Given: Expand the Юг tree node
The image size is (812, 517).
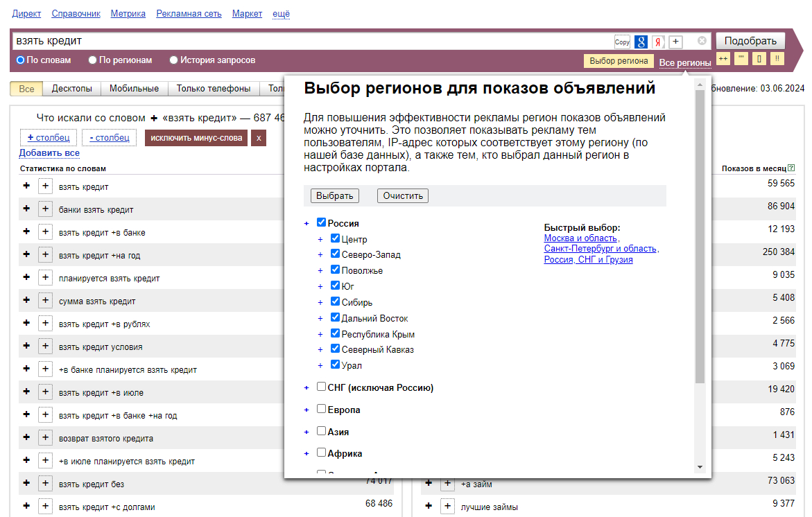Looking at the screenshot, I should (320, 287).
